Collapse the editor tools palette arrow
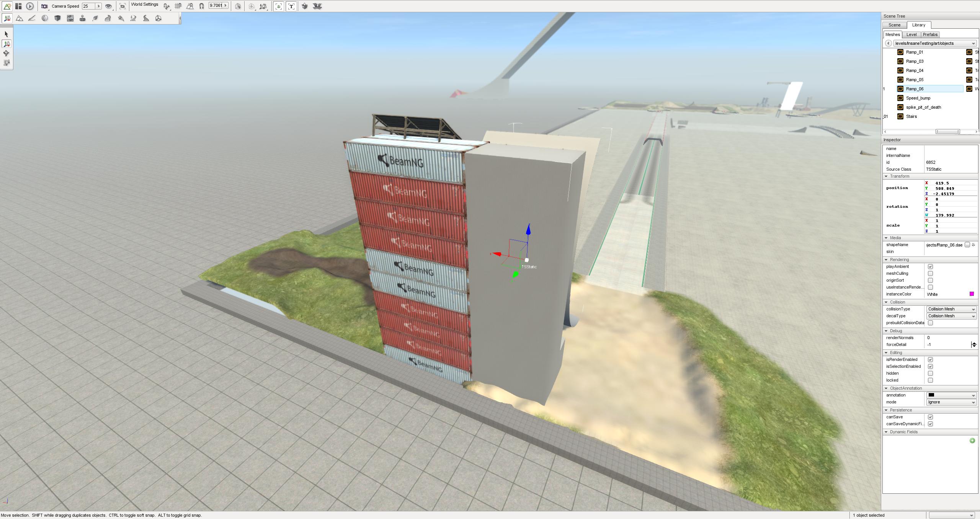 [180, 18]
